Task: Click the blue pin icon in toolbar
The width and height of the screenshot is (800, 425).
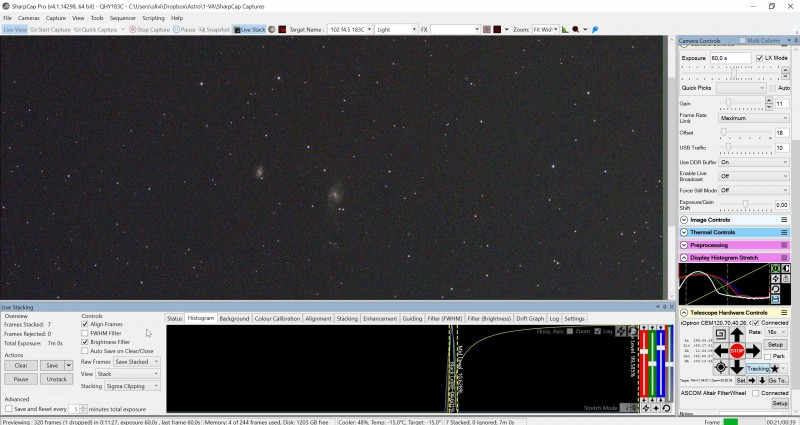Action: (x=595, y=30)
